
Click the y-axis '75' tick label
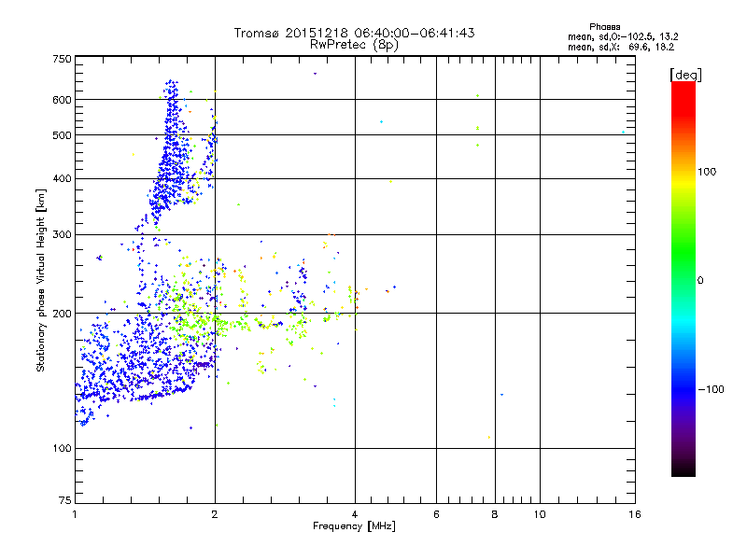pyautogui.click(x=65, y=500)
